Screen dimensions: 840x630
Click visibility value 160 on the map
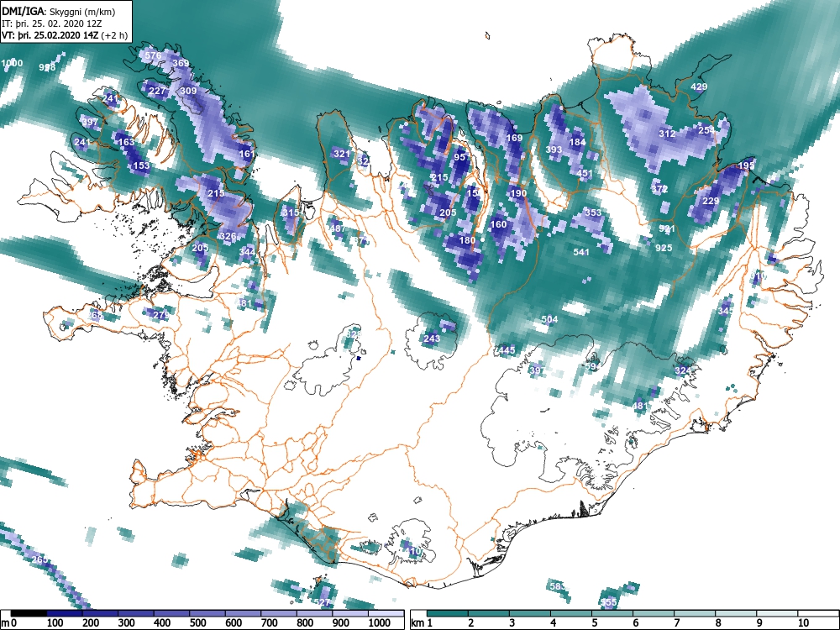coord(498,224)
